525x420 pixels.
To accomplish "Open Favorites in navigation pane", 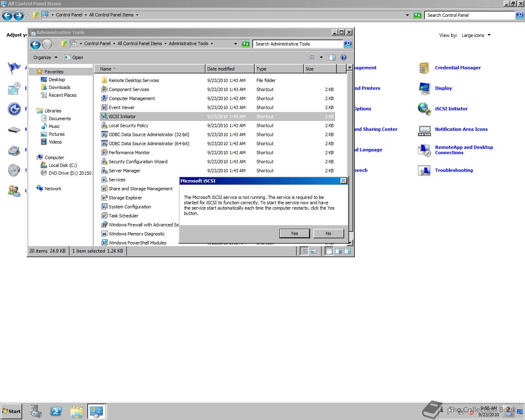I will 54,72.
